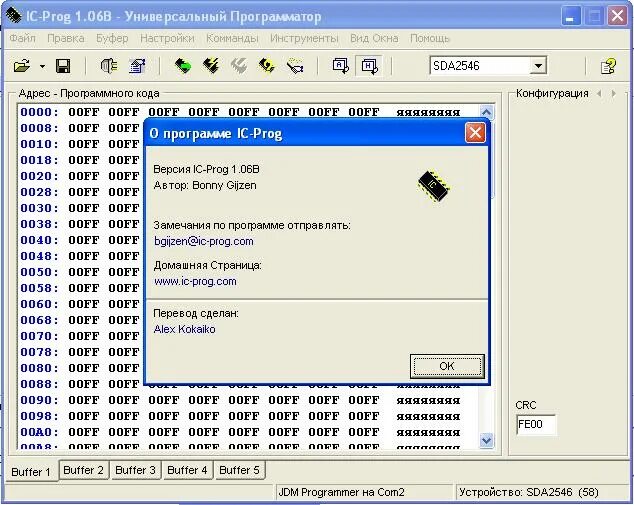Open options icon next to hardware settings
The height and width of the screenshot is (505, 634).
pyautogui.click(x=137, y=66)
